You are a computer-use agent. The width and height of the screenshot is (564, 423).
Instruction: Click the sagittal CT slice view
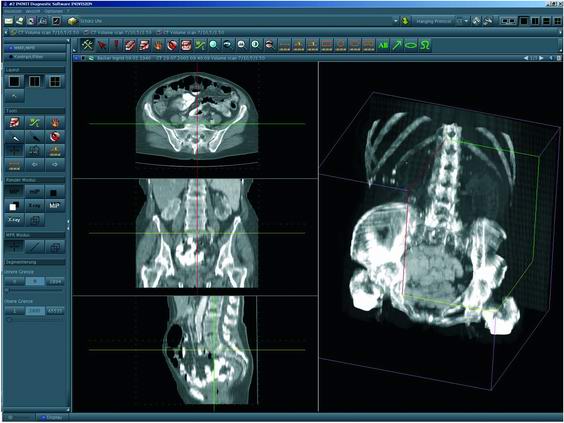click(x=195, y=354)
